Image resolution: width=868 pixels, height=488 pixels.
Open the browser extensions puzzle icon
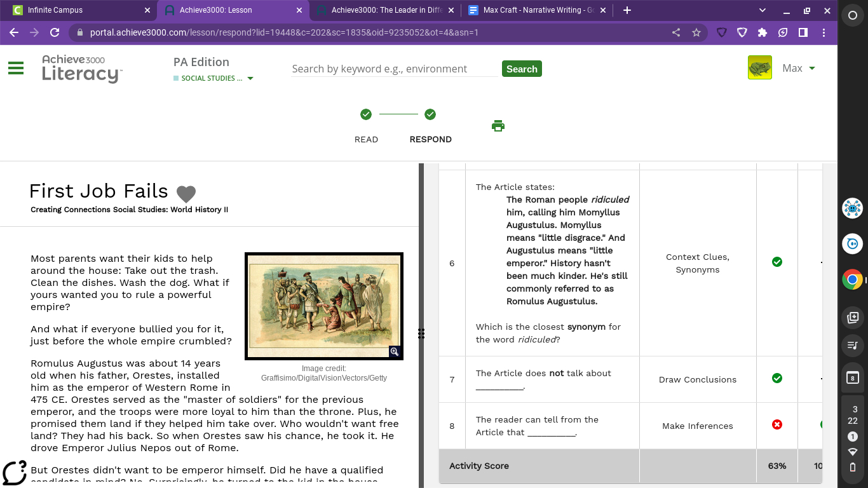[x=763, y=32]
